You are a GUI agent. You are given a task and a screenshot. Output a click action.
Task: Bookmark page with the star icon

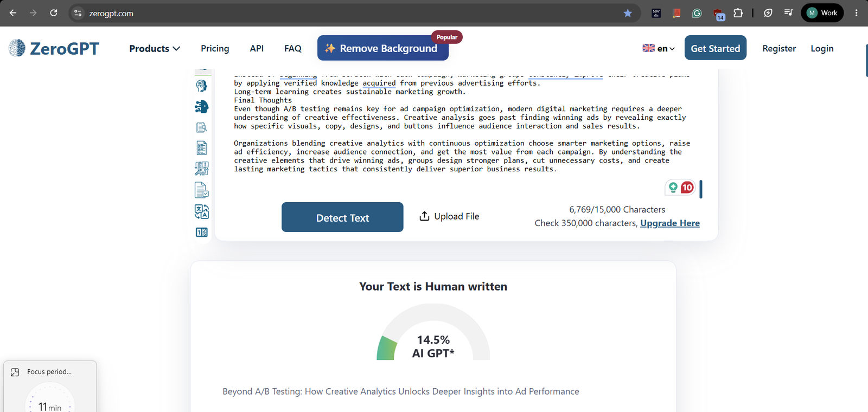tap(628, 13)
